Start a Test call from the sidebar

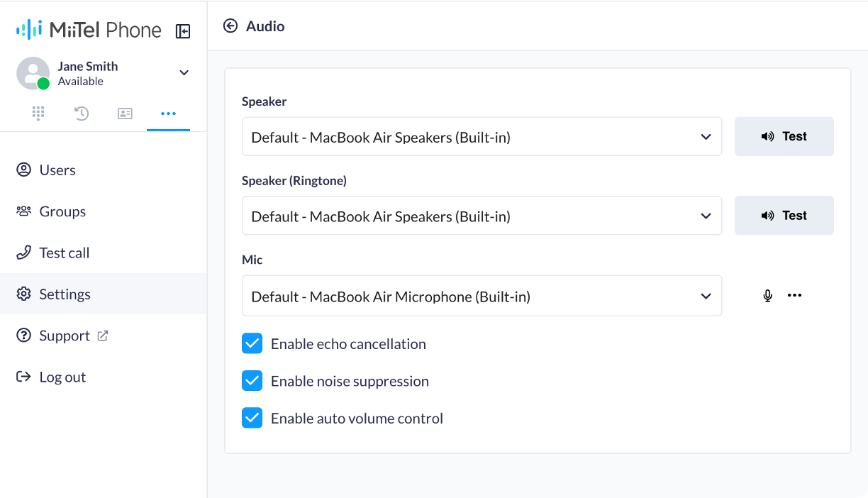[104, 253]
